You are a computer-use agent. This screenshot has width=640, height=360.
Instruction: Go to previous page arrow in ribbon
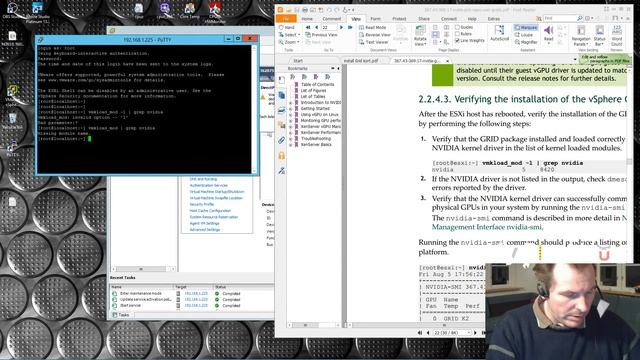pos(316,27)
